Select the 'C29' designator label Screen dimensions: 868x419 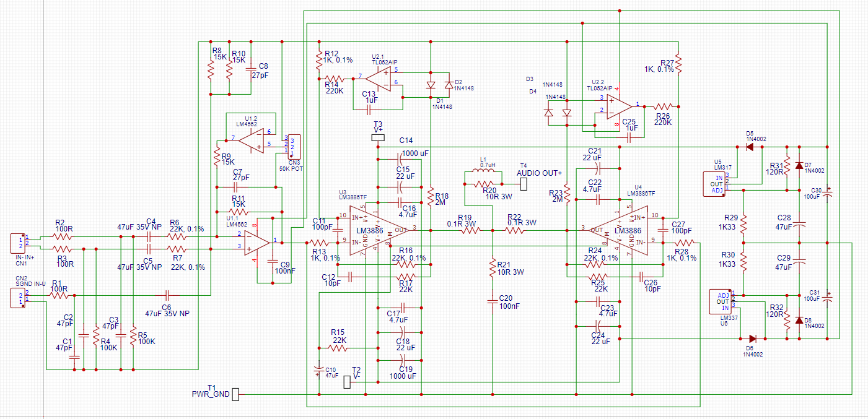point(784,257)
